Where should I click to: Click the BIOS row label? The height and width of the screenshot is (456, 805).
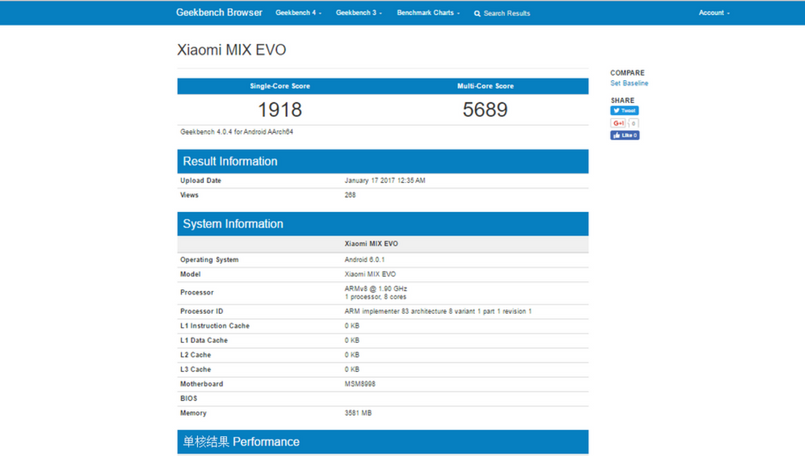tap(188, 398)
